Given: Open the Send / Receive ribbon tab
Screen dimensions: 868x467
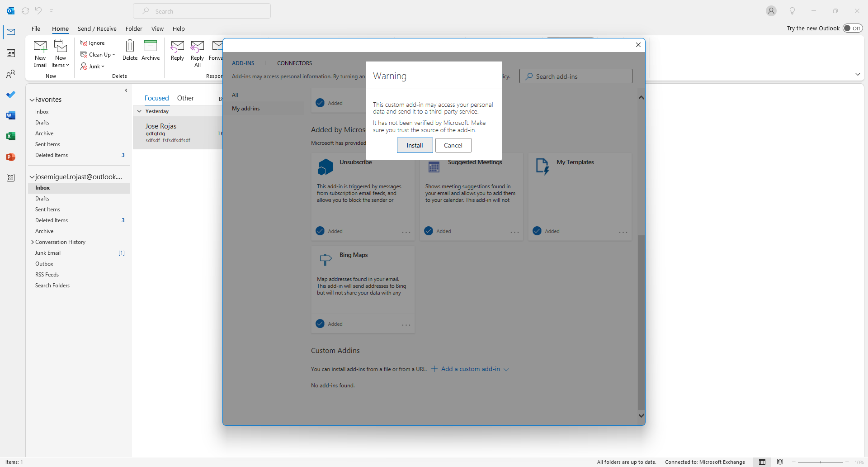Looking at the screenshot, I should (x=97, y=29).
